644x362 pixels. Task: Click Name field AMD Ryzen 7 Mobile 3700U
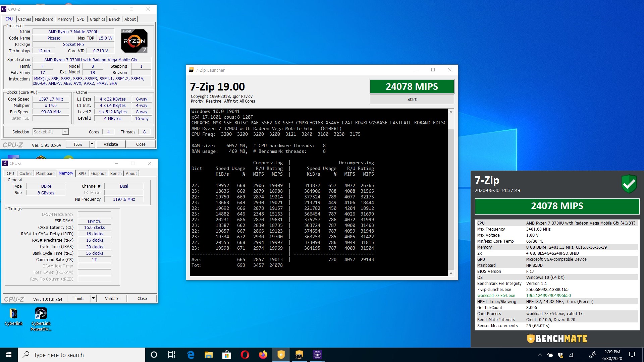pyautogui.click(x=73, y=32)
